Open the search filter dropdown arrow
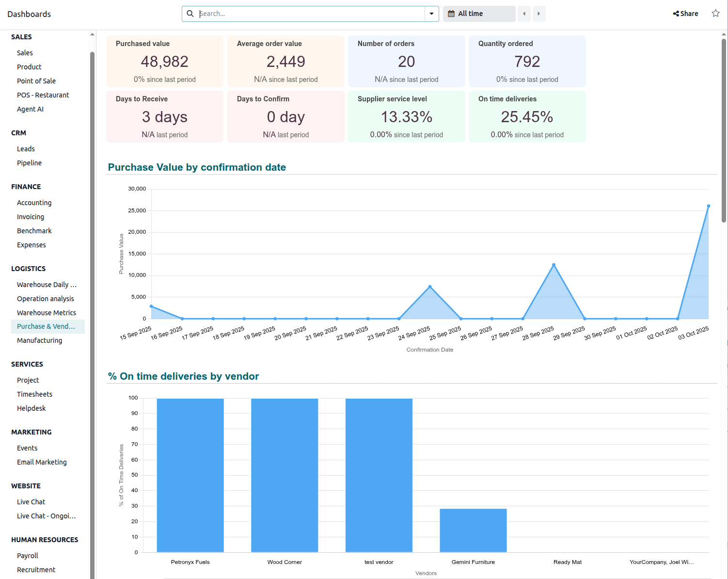The height and width of the screenshot is (579, 728). pyautogui.click(x=431, y=14)
